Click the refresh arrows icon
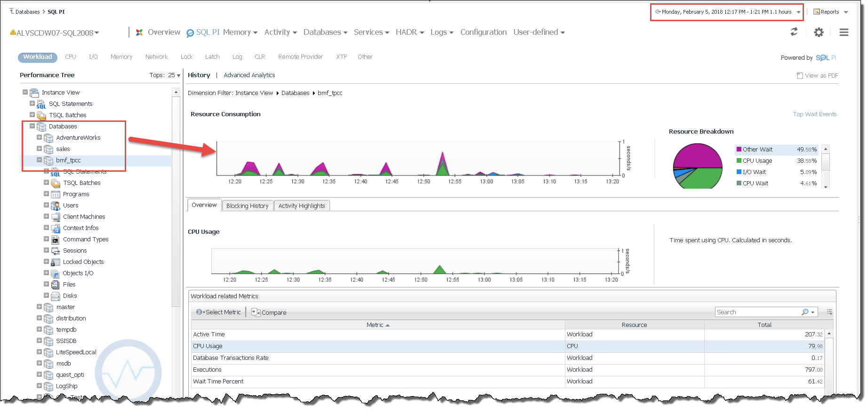This screenshot has height=414, width=868. coord(794,32)
